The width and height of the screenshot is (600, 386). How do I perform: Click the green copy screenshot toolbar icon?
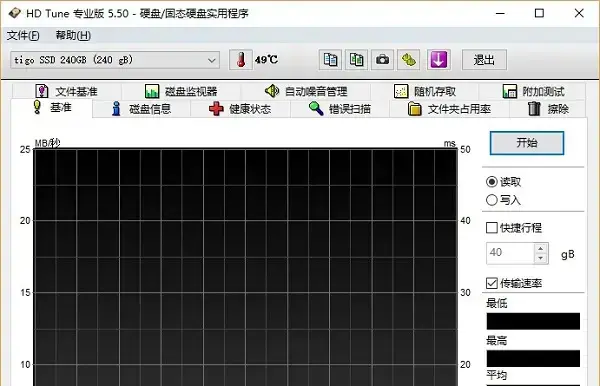tap(356, 60)
